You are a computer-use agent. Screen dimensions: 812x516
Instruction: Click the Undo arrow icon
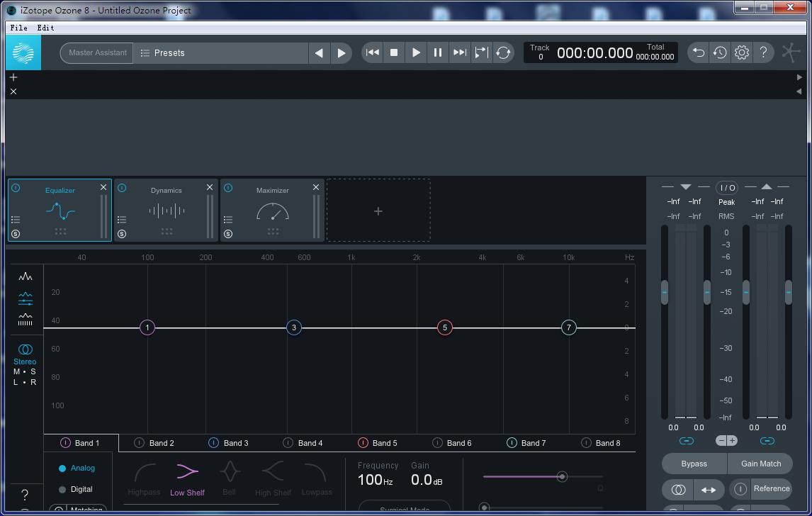tap(699, 52)
